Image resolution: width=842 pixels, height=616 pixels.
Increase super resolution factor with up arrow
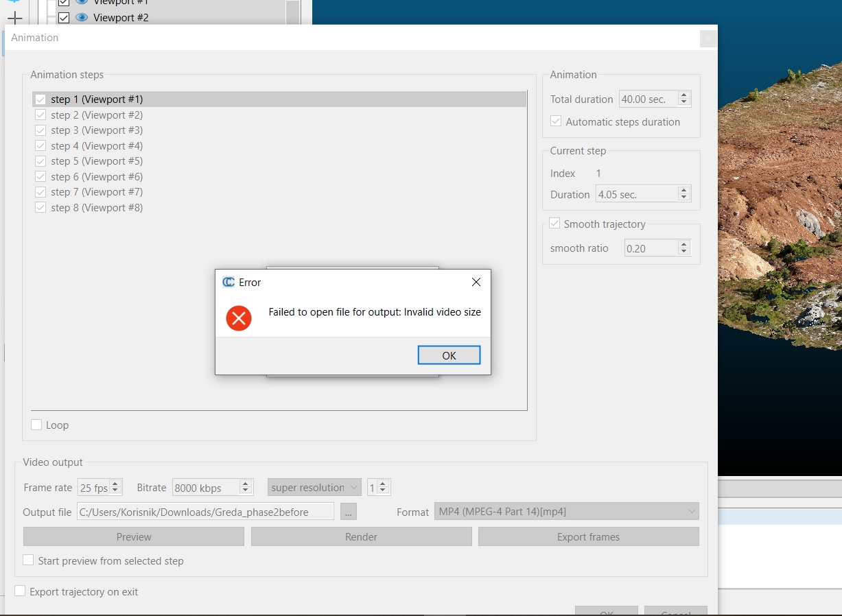384,484
